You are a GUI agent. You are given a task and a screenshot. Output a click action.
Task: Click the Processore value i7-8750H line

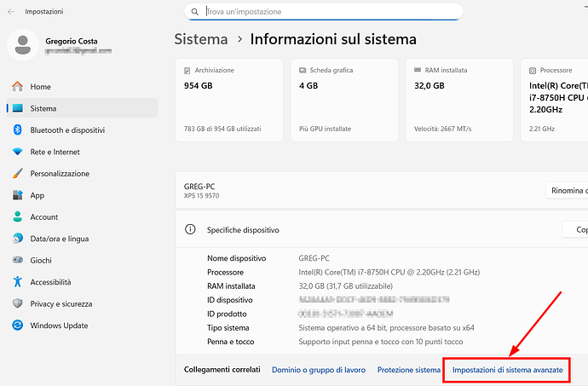[x=389, y=273]
